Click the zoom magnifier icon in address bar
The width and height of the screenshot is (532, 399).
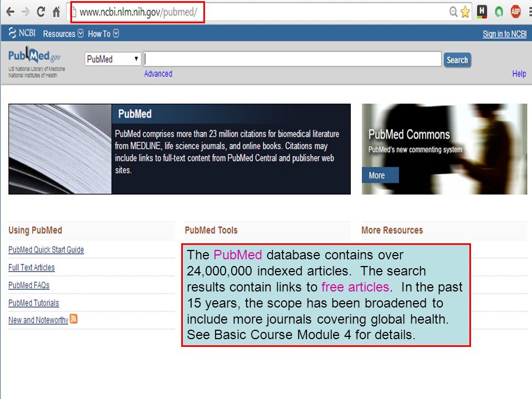tap(453, 12)
